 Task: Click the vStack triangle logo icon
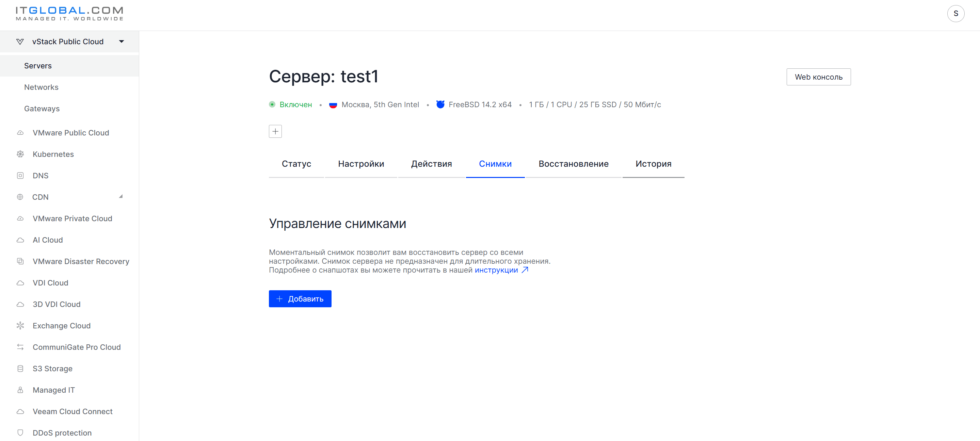(x=20, y=42)
